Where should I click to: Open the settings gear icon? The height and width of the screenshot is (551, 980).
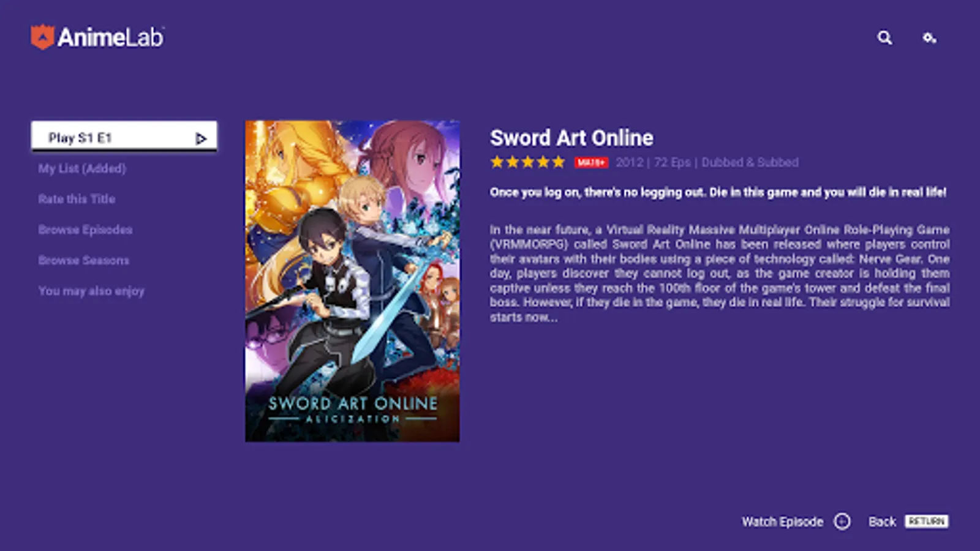[929, 38]
